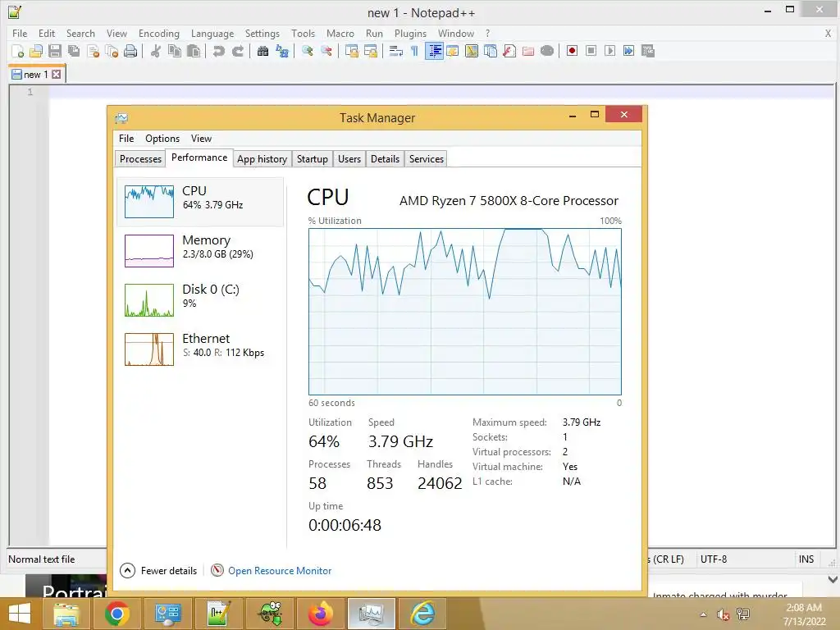Click Run macro multiple times icon
The image size is (840, 630).
(629, 51)
